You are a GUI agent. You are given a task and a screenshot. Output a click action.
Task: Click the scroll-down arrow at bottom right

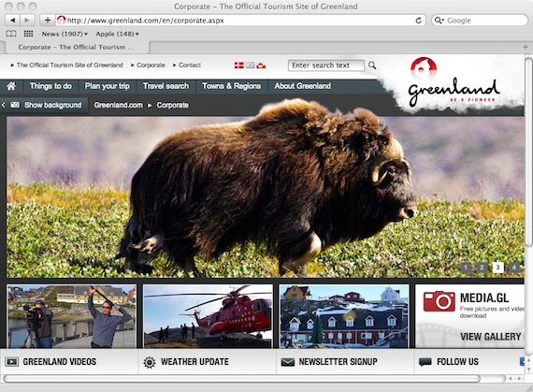pyautogui.click(x=528, y=370)
